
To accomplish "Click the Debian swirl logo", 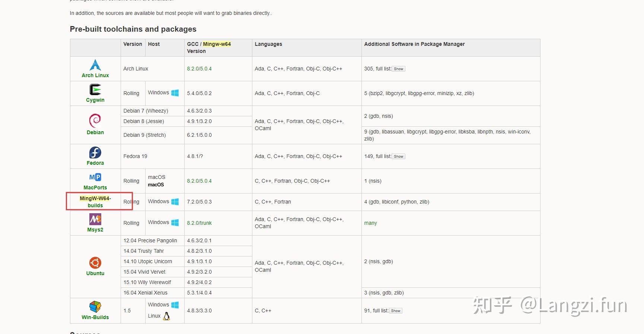I will point(95,121).
